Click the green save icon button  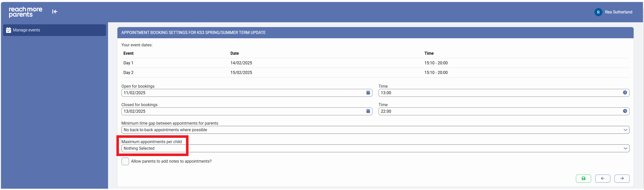tap(583, 179)
